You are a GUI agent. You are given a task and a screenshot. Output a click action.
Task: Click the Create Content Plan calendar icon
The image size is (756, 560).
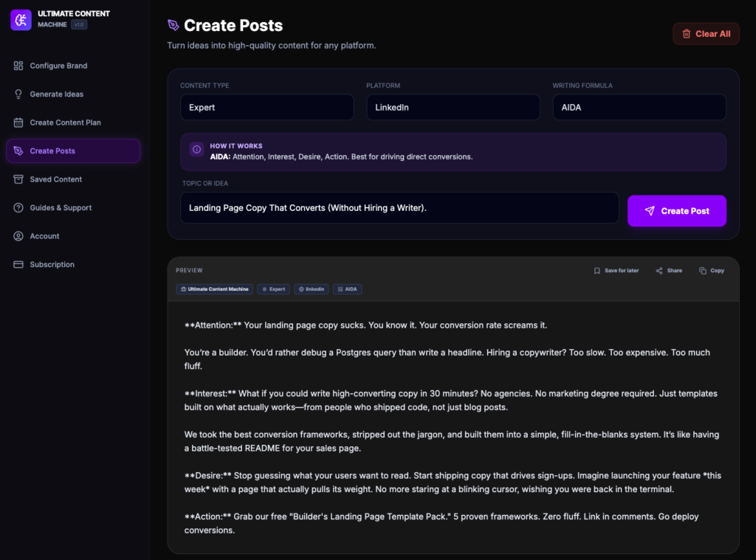(18, 122)
